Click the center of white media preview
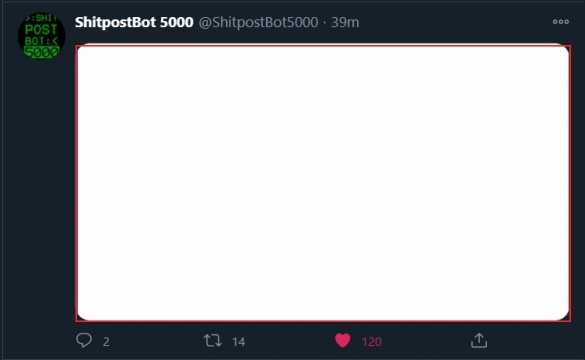The image size is (585, 360). pos(323,183)
